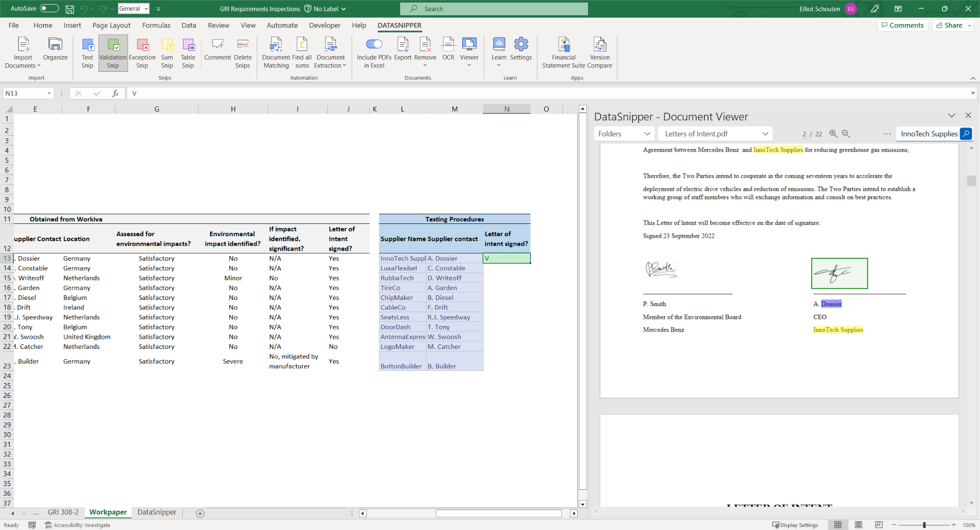Click the Search box in title bar

tap(494, 9)
